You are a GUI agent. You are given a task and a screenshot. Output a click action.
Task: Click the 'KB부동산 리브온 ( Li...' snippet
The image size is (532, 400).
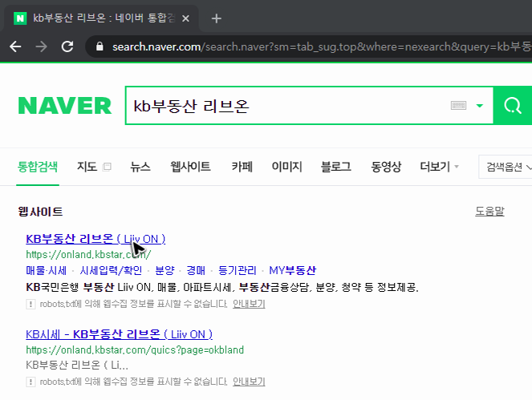pyautogui.click(x=77, y=365)
